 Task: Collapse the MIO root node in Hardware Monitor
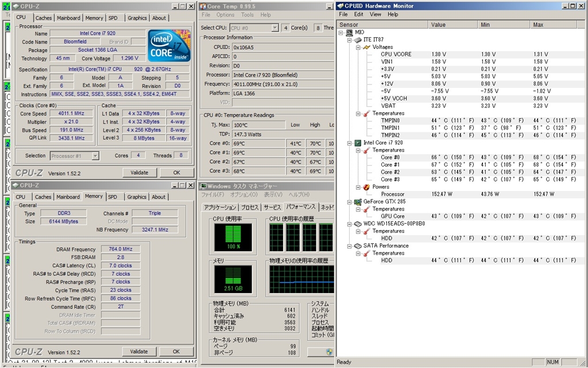(x=341, y=33)
